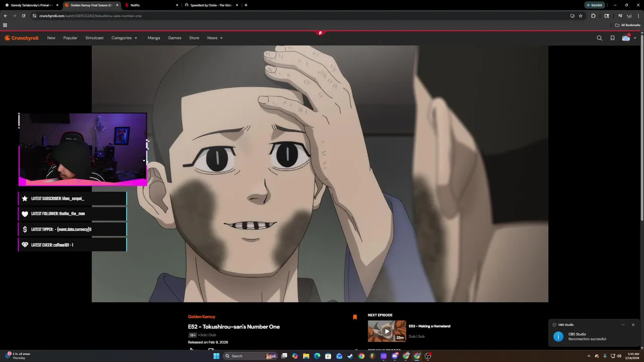Screen dimensions: 644x362
Task: Open Microsoft Store from taskbar
Action: (x=328, y=356)
